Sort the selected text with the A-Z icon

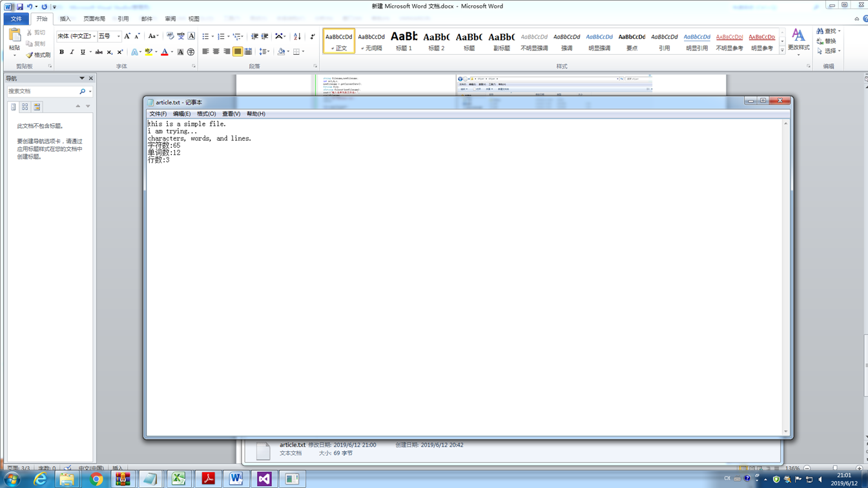297,36
